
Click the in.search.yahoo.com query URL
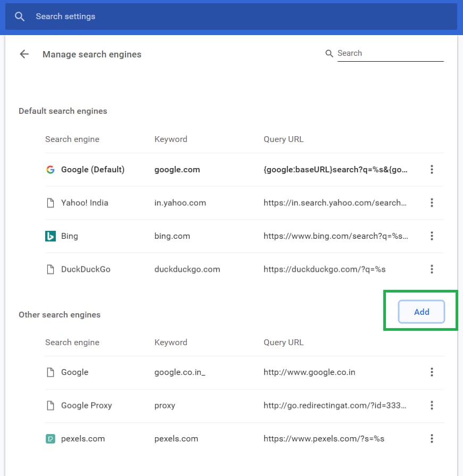coord(335,203)
